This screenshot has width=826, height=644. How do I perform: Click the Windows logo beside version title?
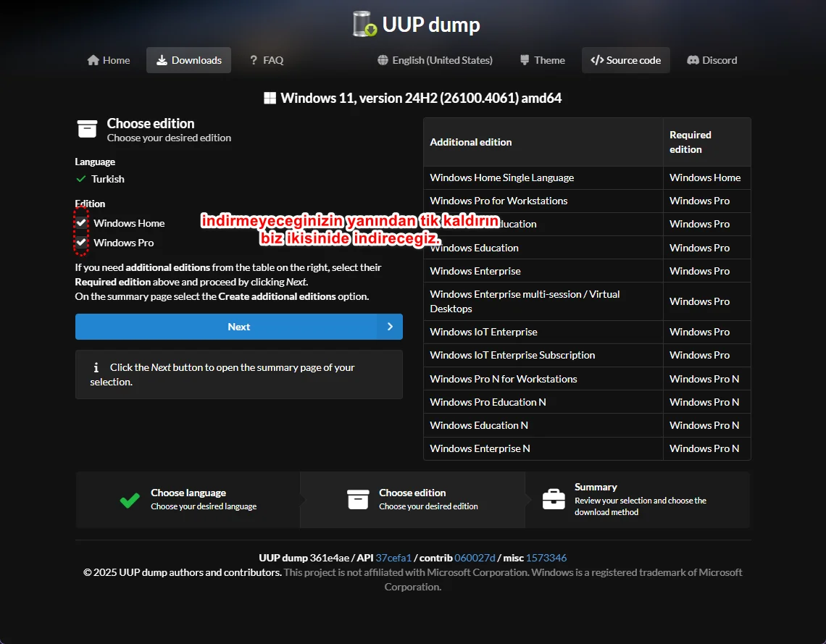(x=270, y=98)
